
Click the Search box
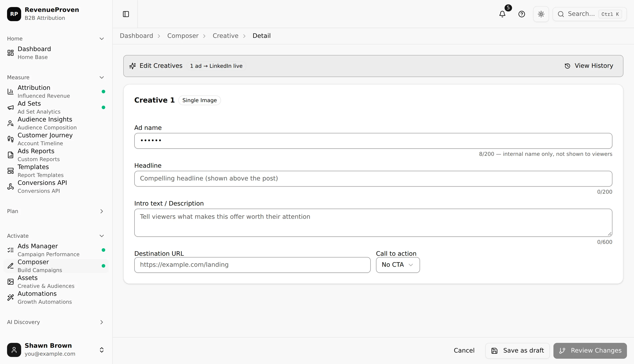590,14
